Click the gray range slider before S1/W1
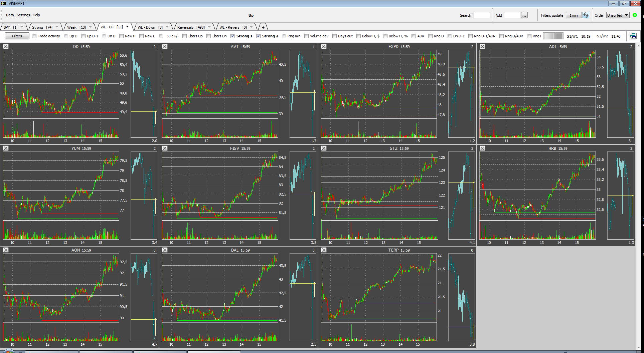This screenshot has height=353, width=644. click(x=553, y=36)
